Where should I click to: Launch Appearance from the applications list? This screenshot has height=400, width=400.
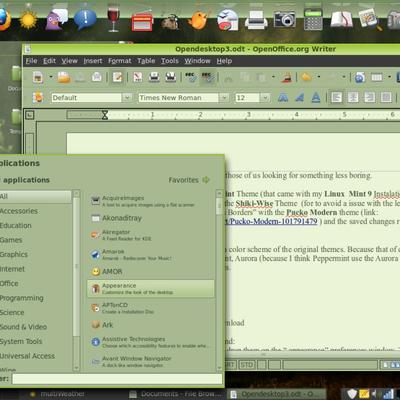[151, 288]
